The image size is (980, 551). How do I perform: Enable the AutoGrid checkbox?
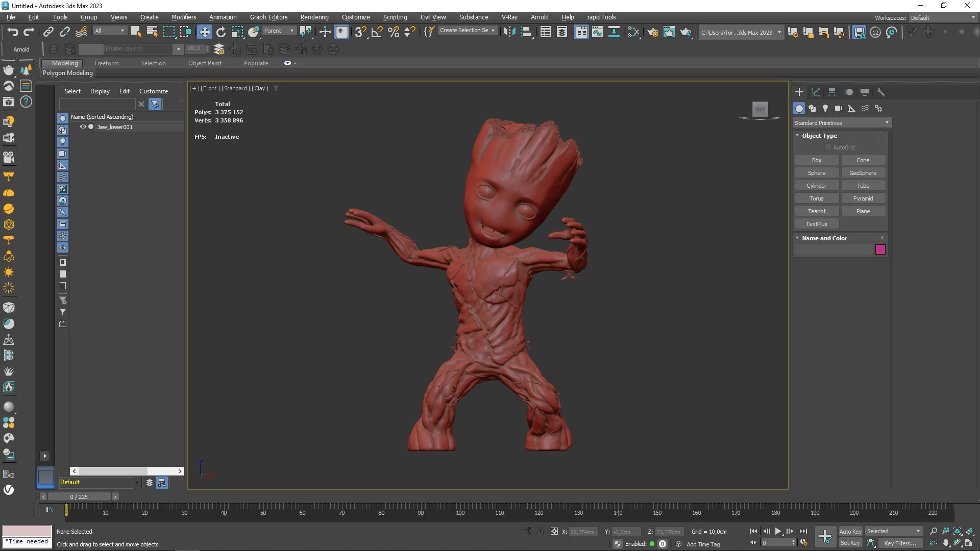point(828,147)
